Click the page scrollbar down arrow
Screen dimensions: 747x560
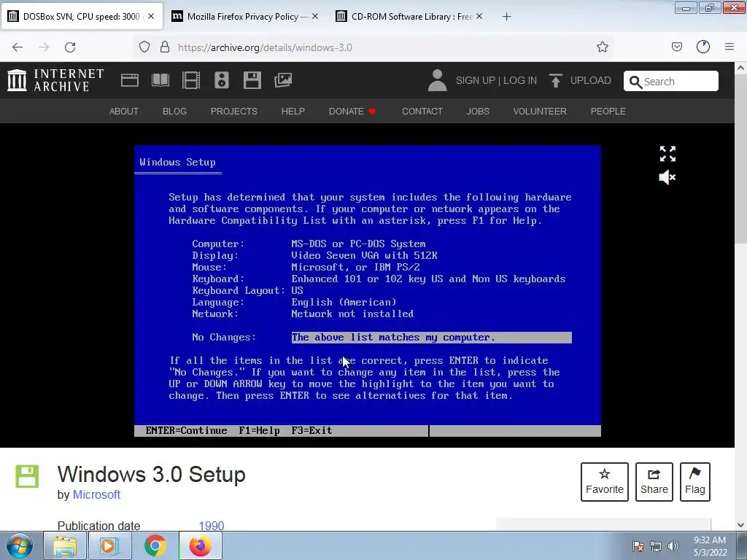pos(740,525)
